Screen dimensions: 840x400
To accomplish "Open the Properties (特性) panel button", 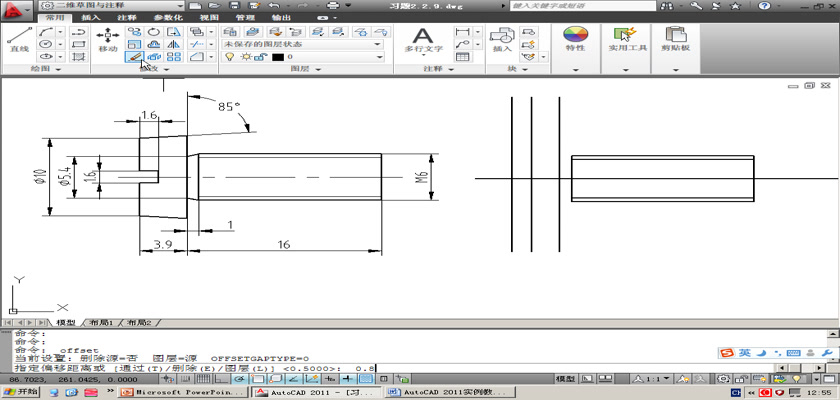I will pyautogui.click(x=575, y=40).
